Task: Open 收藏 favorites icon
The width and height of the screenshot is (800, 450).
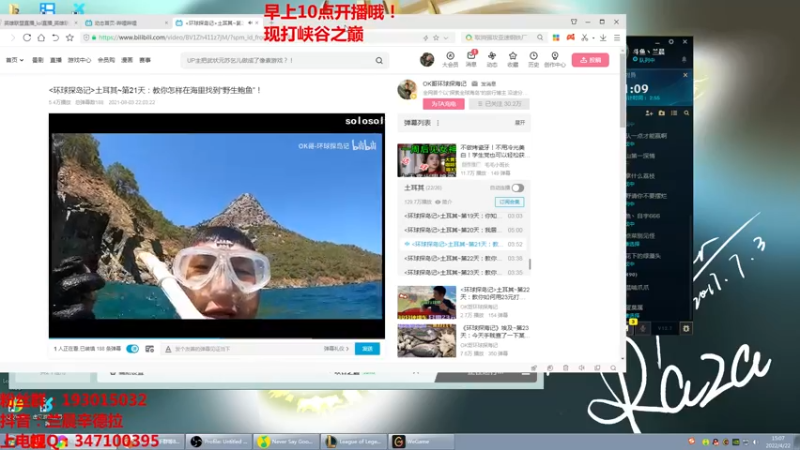Action: pyautogui.click(x=513, y=59)
